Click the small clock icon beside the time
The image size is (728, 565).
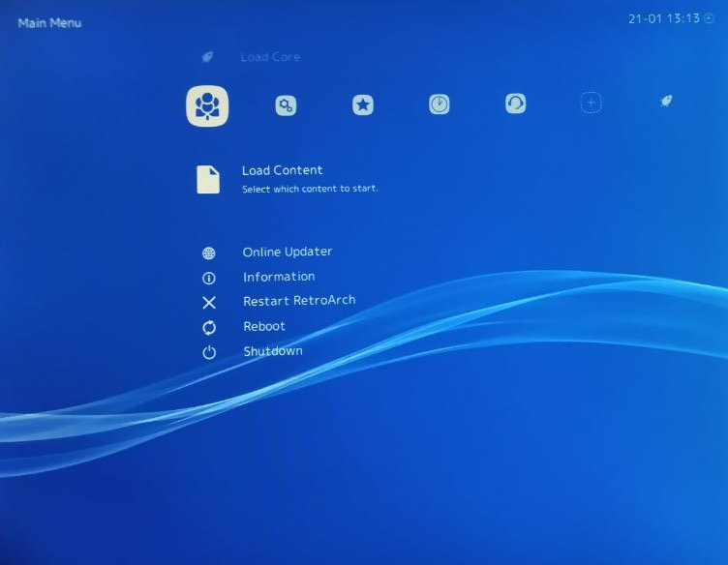tap(709, 18)
